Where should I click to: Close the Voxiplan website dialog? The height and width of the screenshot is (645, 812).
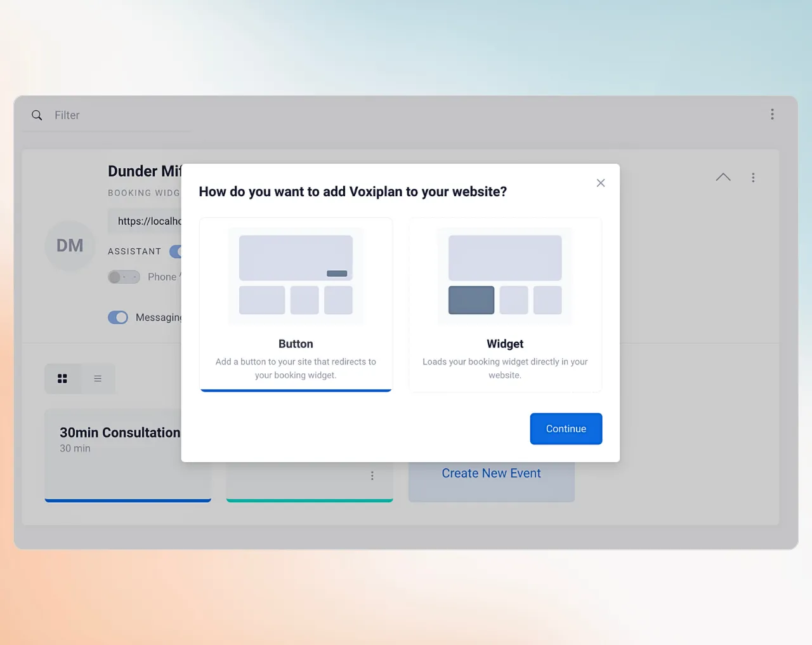(x=601, y=183)
